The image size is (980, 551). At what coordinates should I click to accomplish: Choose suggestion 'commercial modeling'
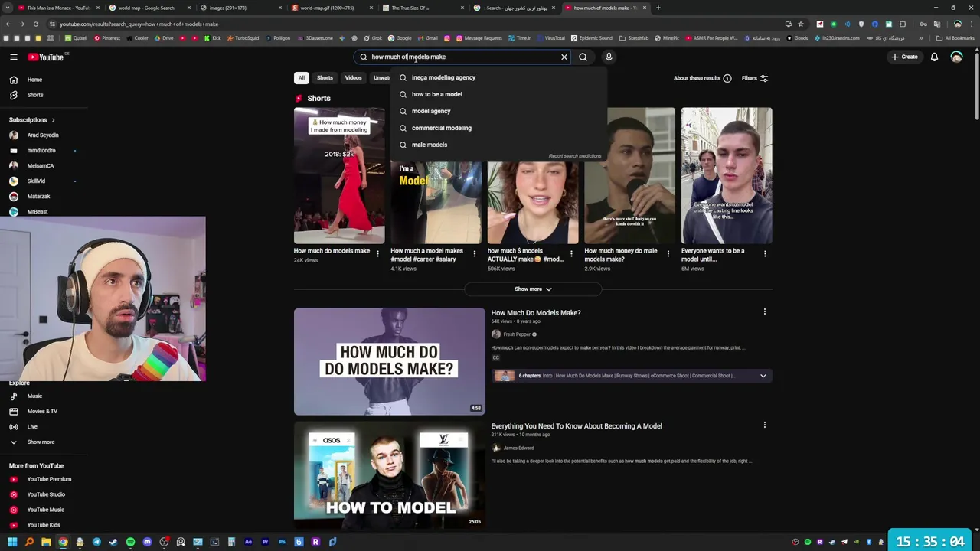click(499, 128)
